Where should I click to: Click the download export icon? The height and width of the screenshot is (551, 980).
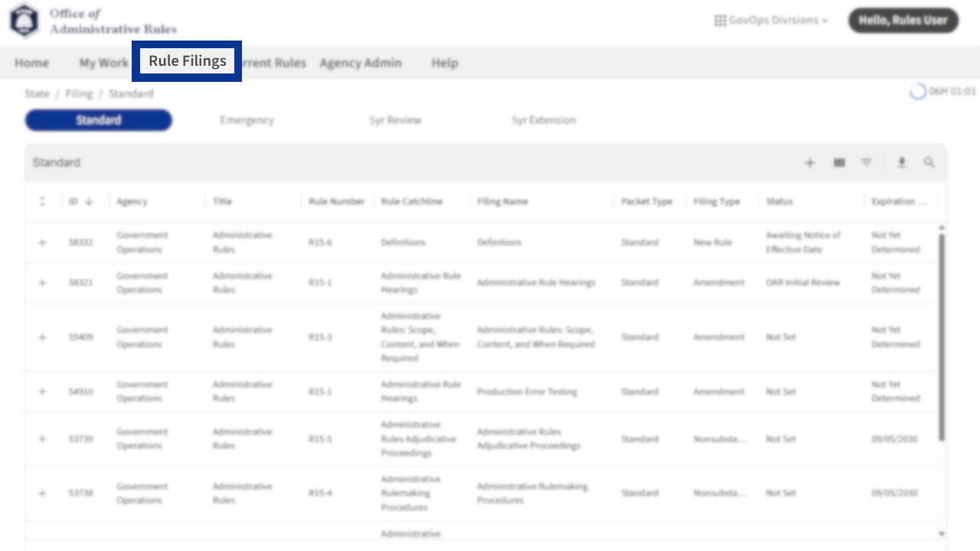tap(902, 162)
